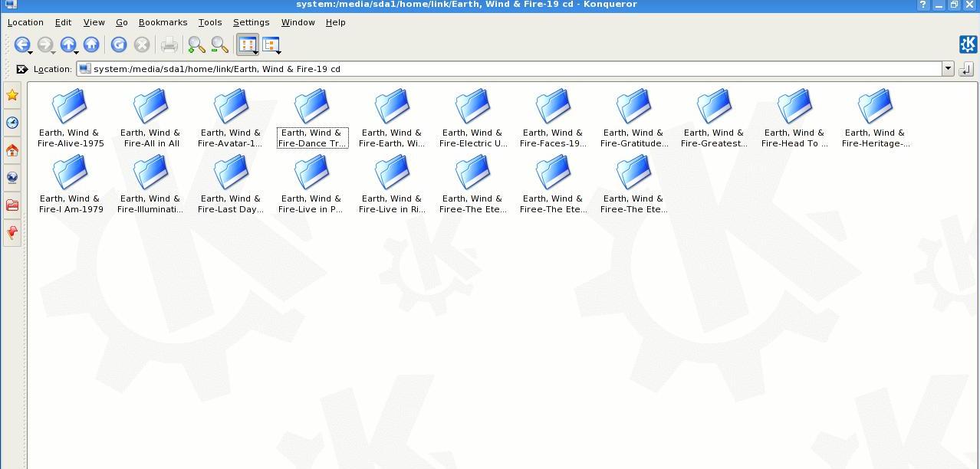Open the Network globe sidebar tab

click(12, 178)
